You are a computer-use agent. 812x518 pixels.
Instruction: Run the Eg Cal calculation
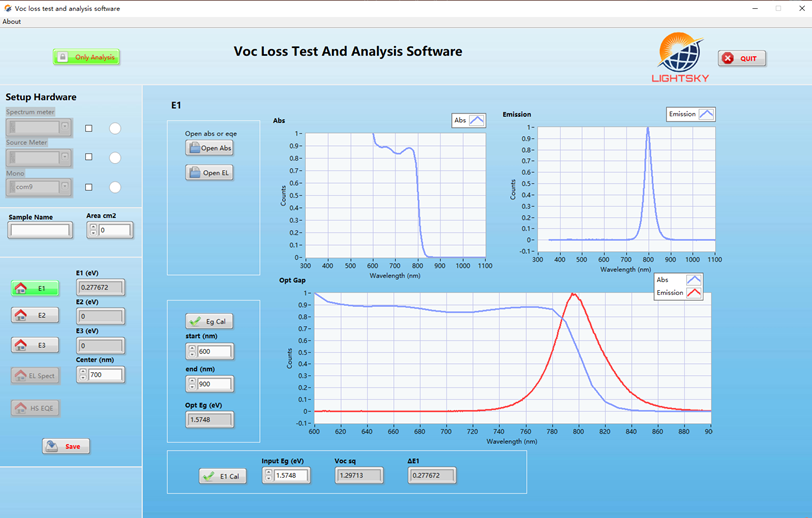(x=209, y=321)
